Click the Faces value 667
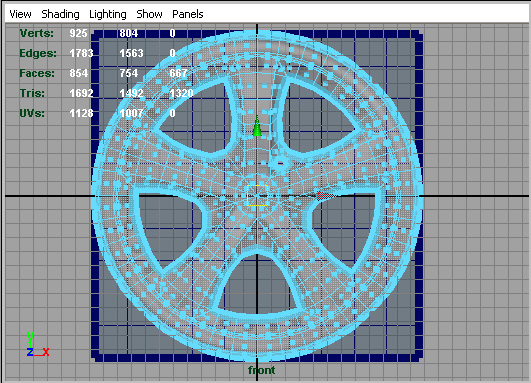This screenshot has height=383, width=531. click(x=178, y=73)
